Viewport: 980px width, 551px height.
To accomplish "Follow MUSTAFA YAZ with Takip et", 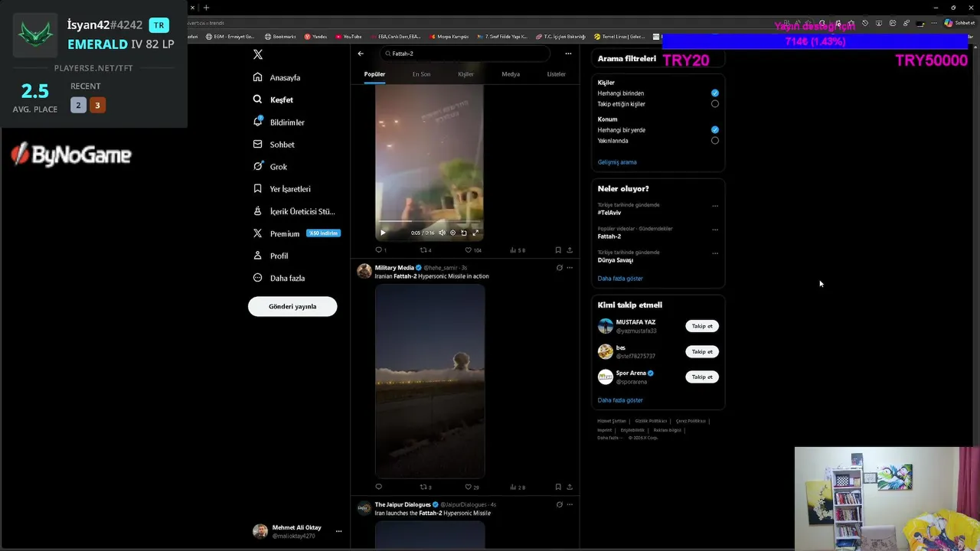I will click(702, 326).
